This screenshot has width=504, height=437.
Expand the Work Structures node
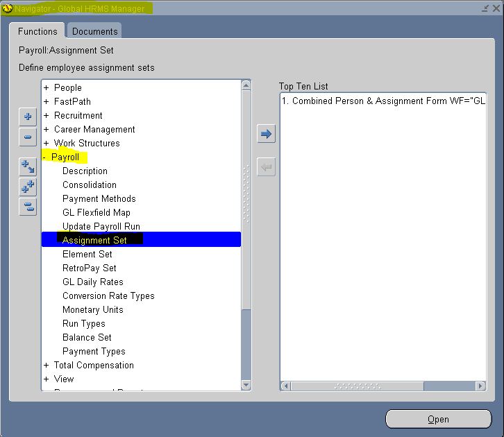47,143
